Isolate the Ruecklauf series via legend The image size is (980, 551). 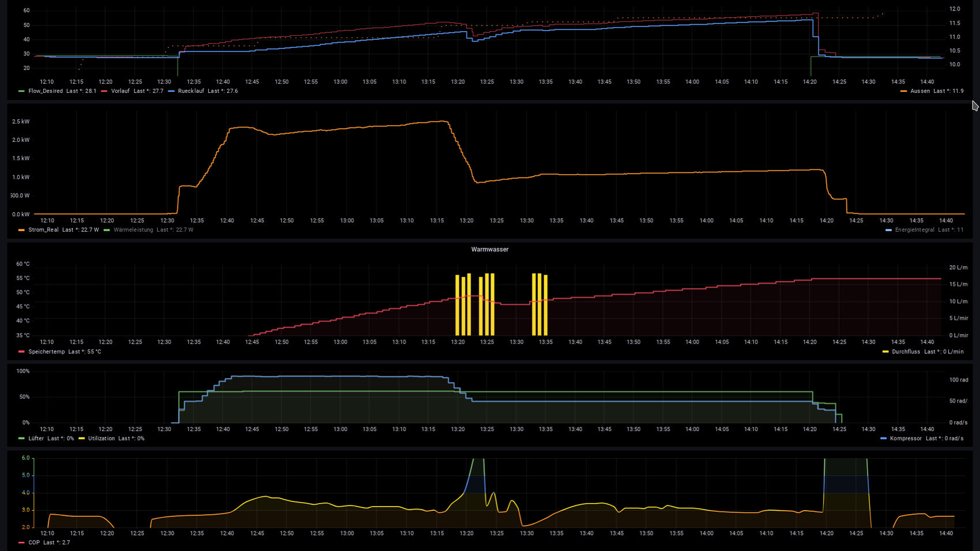(x=191, y=91)
